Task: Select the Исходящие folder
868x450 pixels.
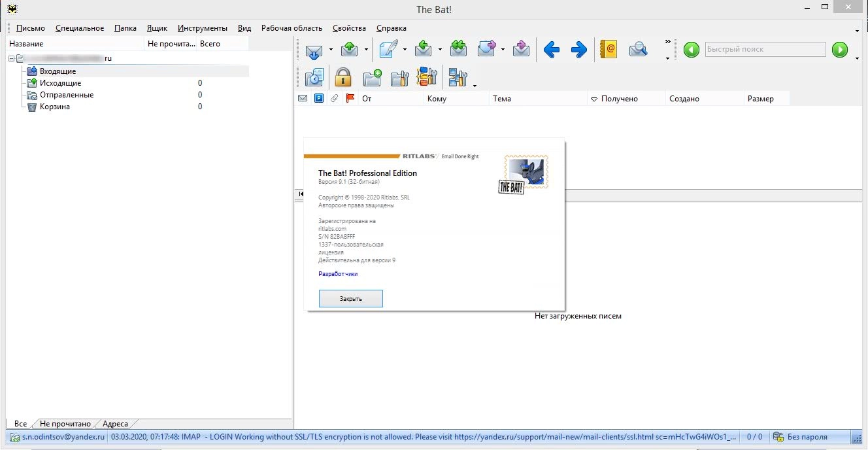Action: 60,83
